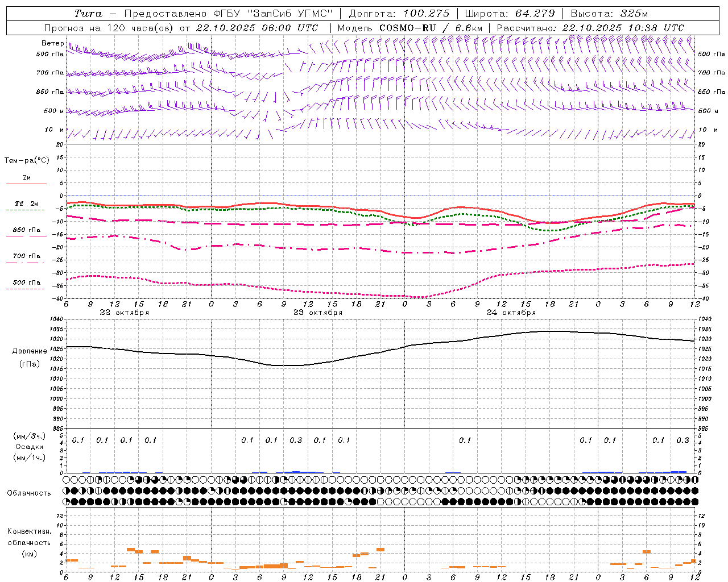Click the 'Ветер' wind panel label
This screenshot has width=728, height=582.
click(x=52, y=43)
